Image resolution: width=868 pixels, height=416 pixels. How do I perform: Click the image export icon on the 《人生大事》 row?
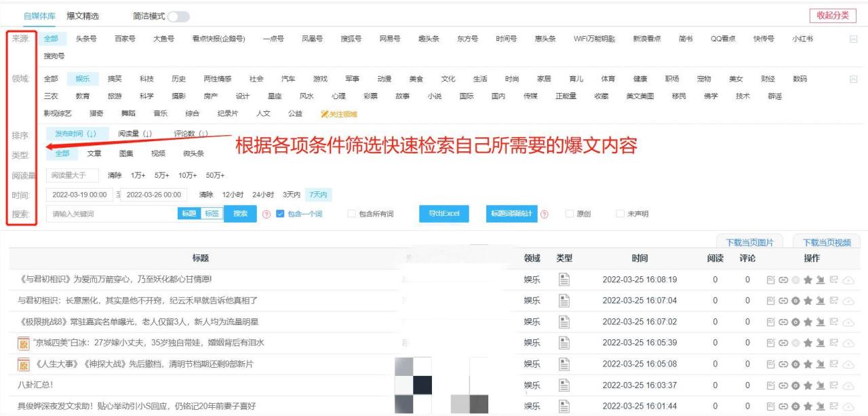(x=834, y=363)
